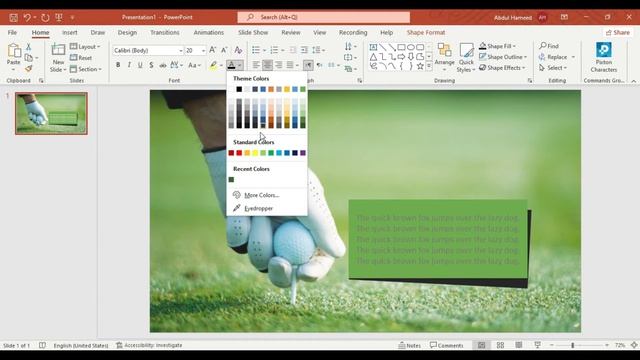This screenshot has width=640, height=360.
Task: Choose the dark green Recent Color
Action: [x=231, y=180]
